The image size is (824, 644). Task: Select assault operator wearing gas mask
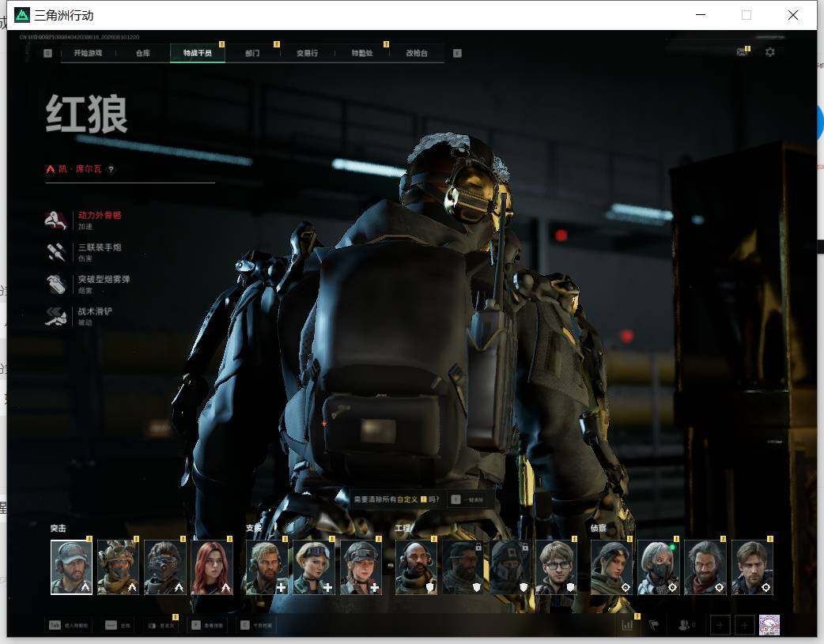[x=165, y=567]
